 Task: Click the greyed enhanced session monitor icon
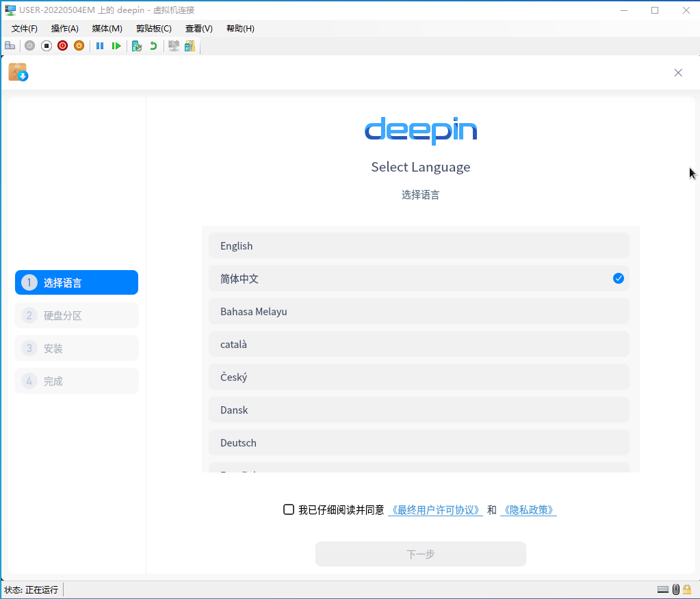(x=174, y=46)
